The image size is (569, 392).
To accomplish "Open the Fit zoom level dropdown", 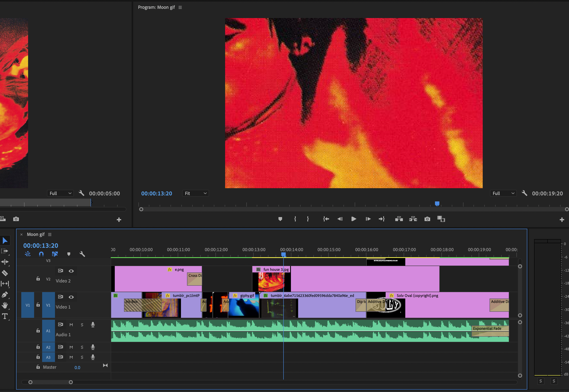I will coord(195,194).
